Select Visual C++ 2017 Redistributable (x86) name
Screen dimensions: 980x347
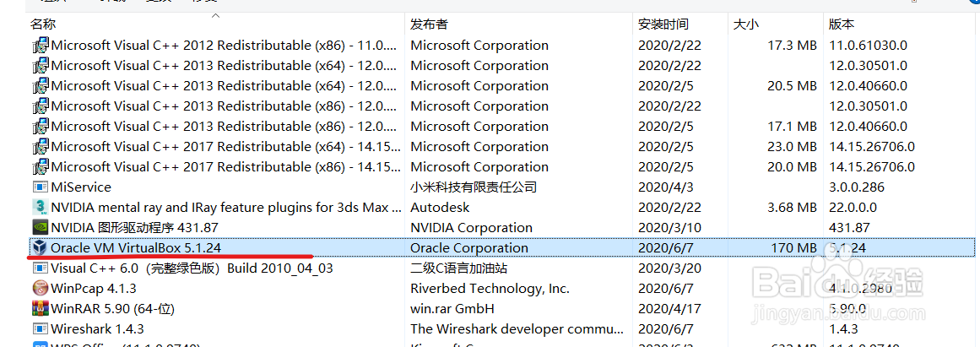225,167
